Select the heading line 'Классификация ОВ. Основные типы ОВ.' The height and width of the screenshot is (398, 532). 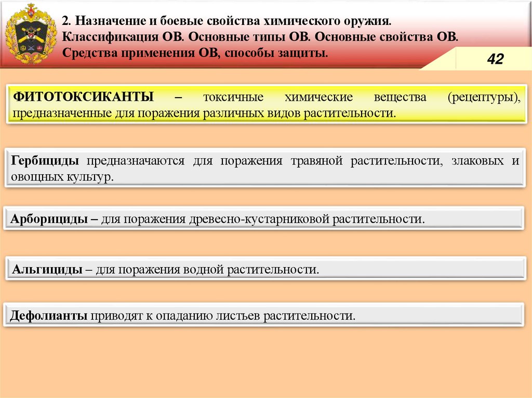tap(260, 37)
